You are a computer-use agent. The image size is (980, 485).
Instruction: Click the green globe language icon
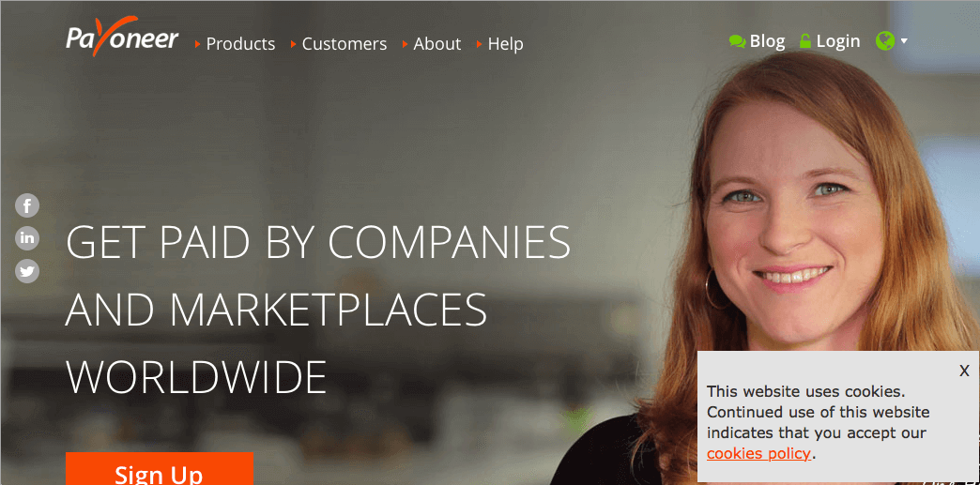point(885,41)
